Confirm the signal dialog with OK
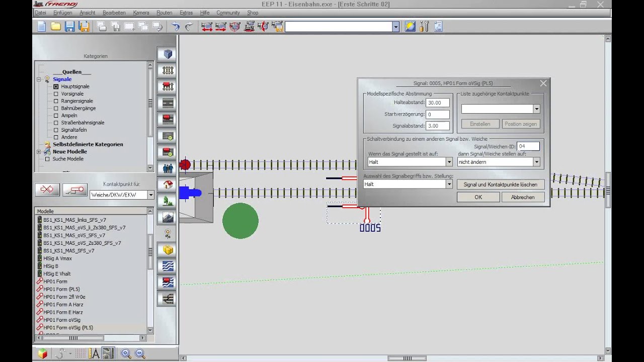Viewport: 644px width, 362px height. [x=478, y=197]
